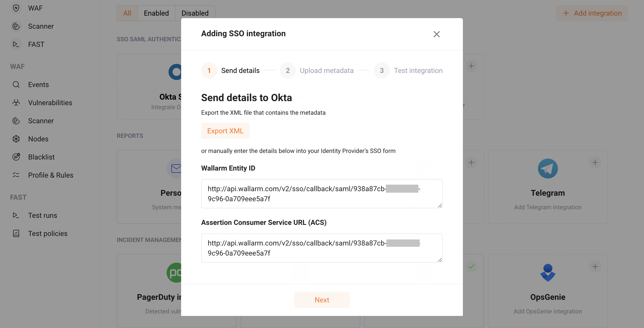Click the Events magnifier icon in sidebar
The image size is (644, 328).
click(x=16, y=85)
